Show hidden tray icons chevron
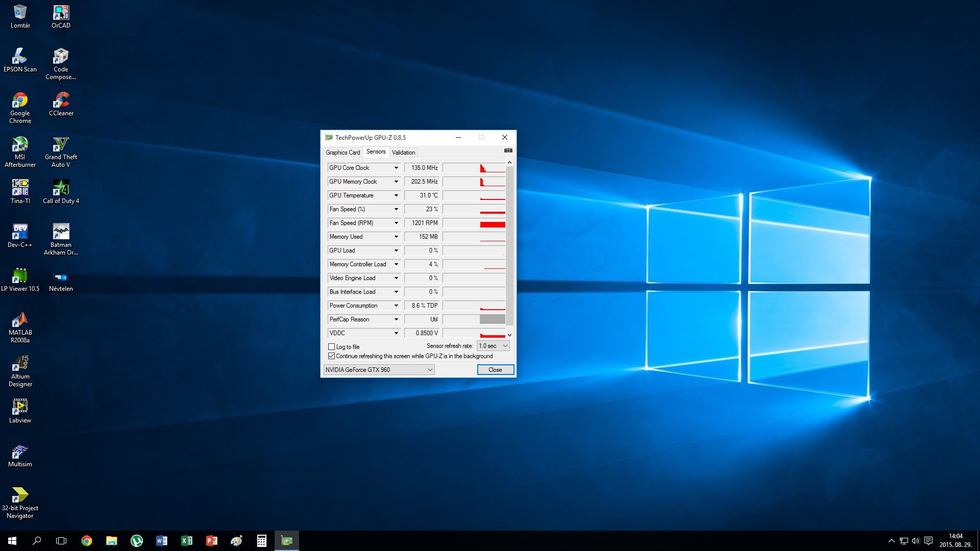980x551 pixels. 891,541
